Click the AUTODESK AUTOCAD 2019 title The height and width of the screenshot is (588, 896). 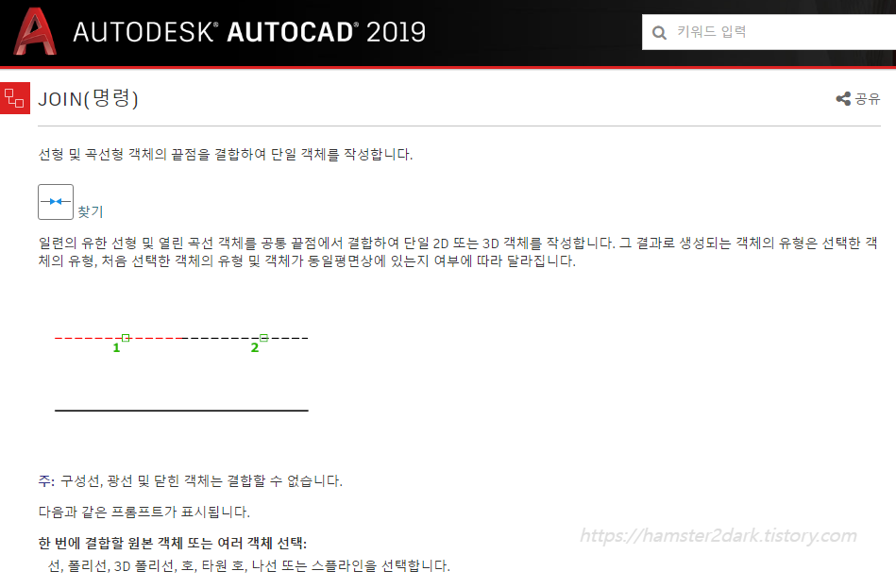pos(249,32)
